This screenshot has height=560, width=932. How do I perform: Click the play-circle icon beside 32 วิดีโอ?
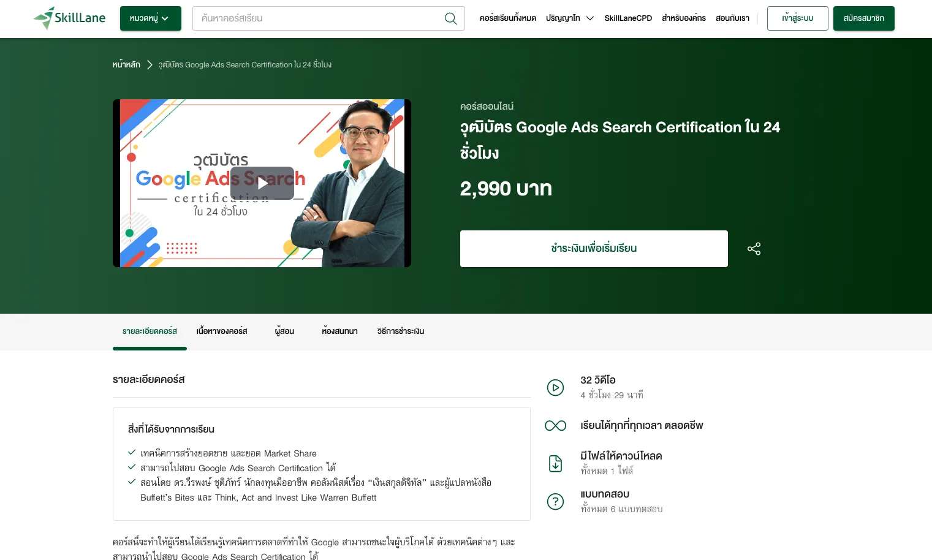coord(555,388)
